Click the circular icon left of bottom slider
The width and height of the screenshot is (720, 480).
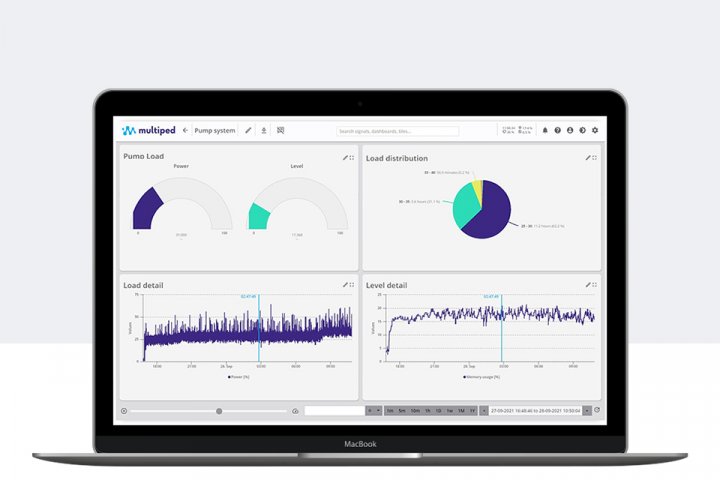[x=124, y=411]
